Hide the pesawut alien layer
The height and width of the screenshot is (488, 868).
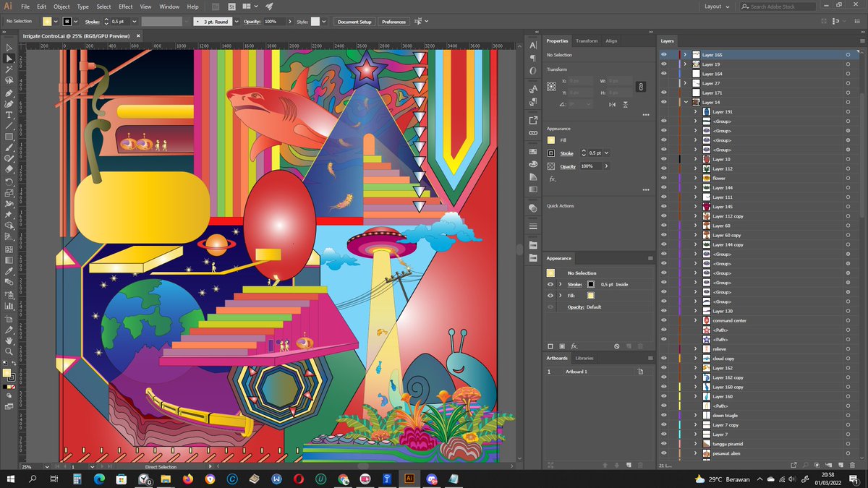pos(663,453)
